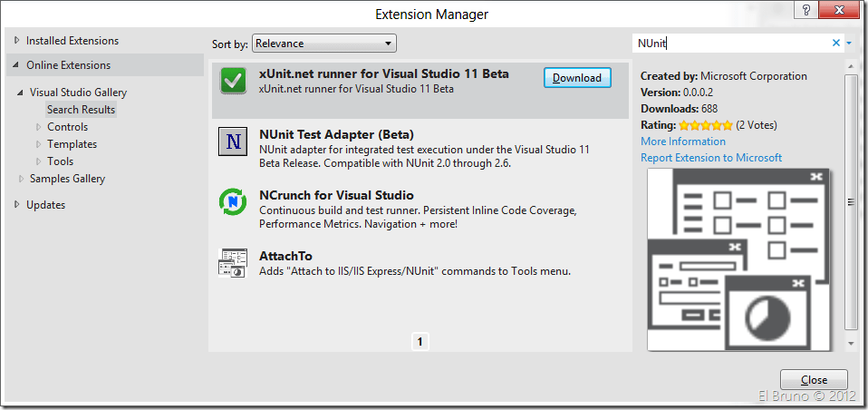
Task: Click the NUnit Test Adapter icon
Action: [233, 142]
